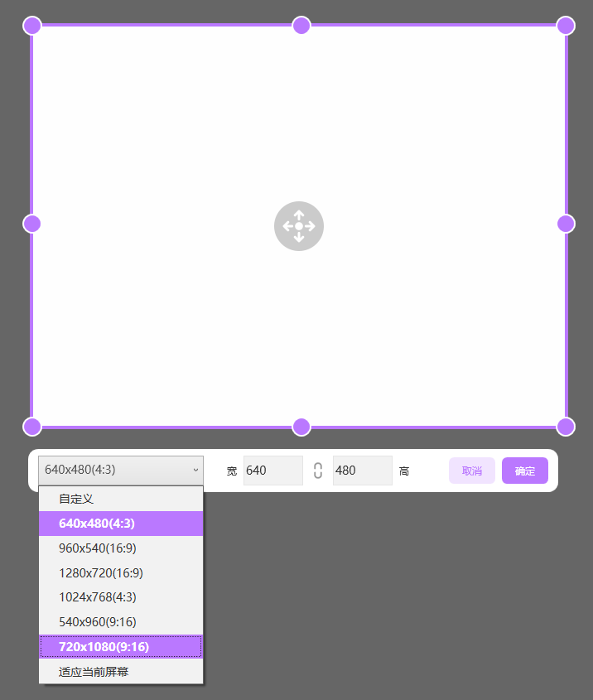Click the top-right corner resize handle
The height and width of the screenshot is (700, 593).
(566, 26)
